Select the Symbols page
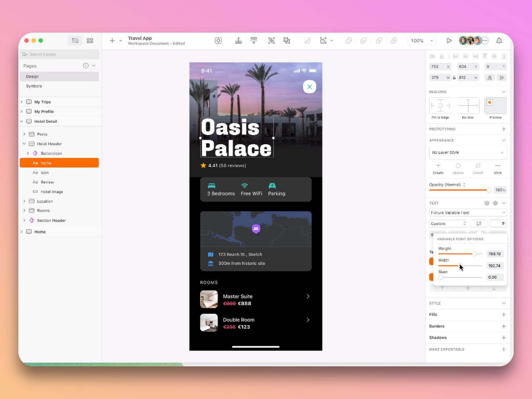The width and height of the screenshot is (532, 399). [59, 86]
